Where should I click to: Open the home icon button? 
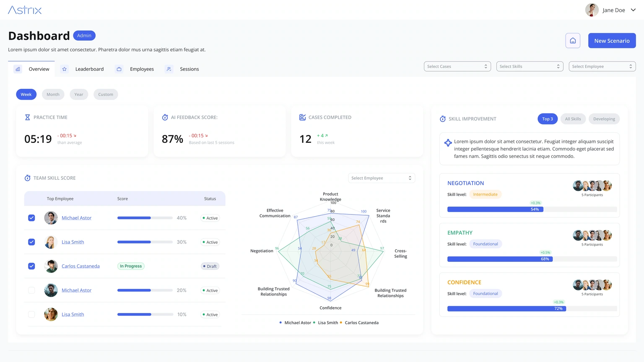coord(573,41)
